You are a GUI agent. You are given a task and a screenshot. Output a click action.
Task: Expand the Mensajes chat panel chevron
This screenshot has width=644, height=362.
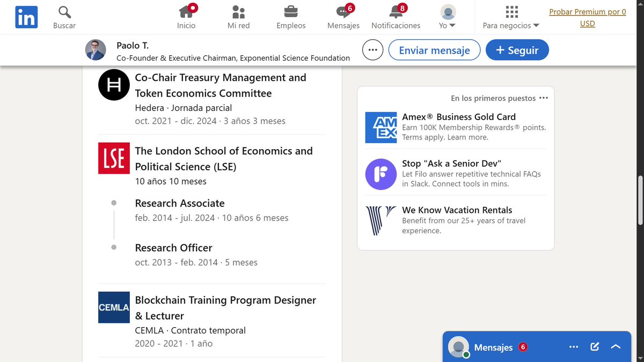click(x=616, y=347)
